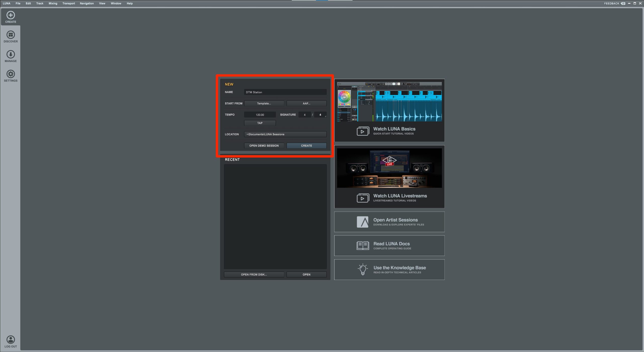This screenshot has width=644, height=352.
Task: Click the LUNA Livestreams studio thumbnail image
Action: tap(389, 168)
